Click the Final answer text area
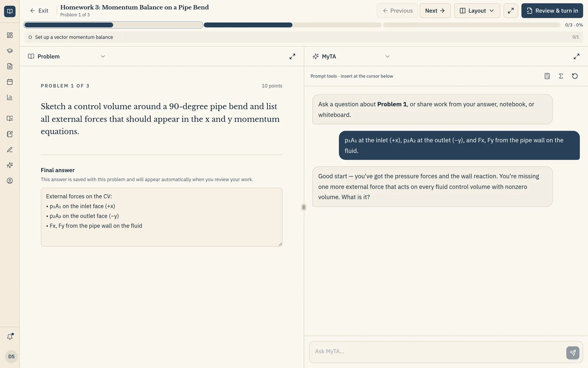 point(162,217)
